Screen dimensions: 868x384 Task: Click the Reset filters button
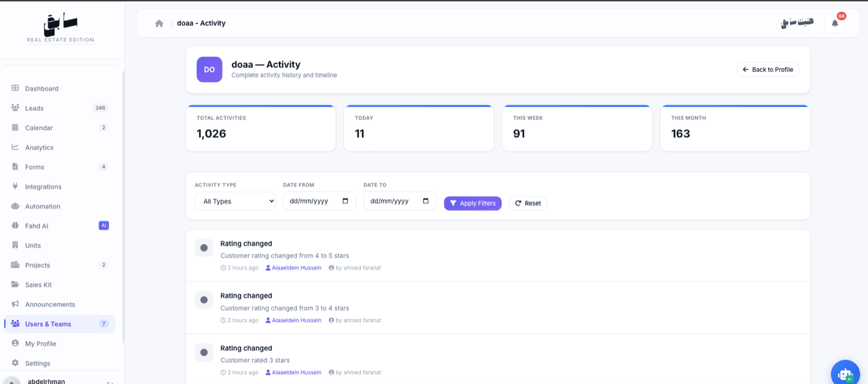coord(528,203)
